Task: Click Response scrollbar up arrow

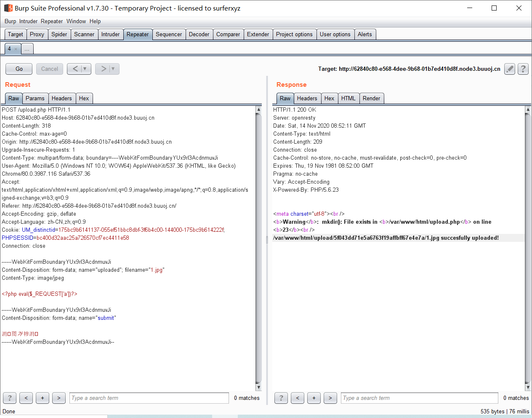Action: (x=528, y=110)
